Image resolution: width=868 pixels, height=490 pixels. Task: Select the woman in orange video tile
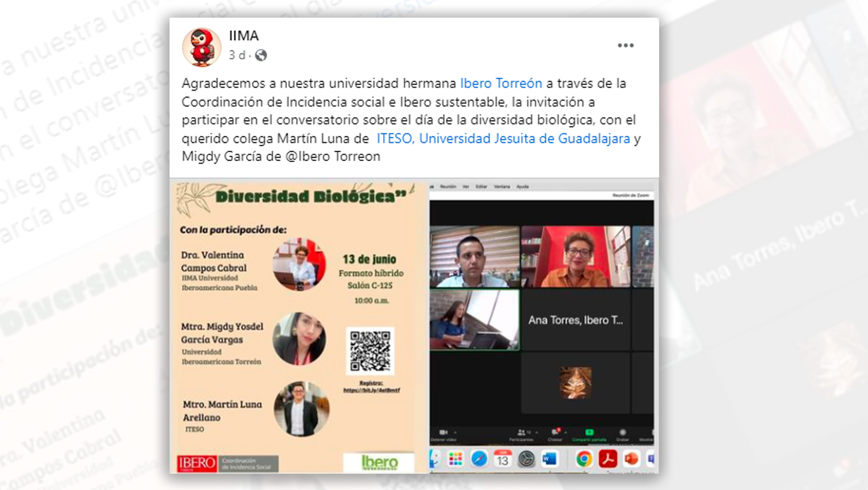(x=576, y=257)
